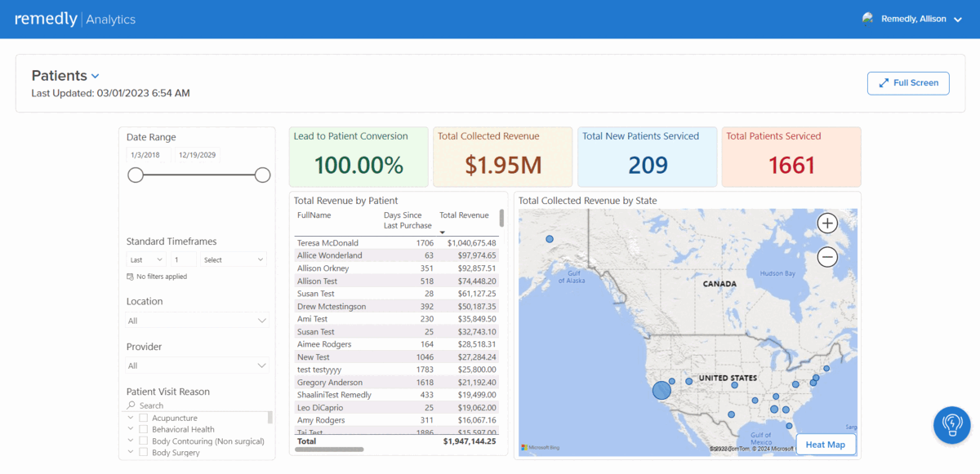Zoom out on the revenue map
Viewport: 980px width, 474px height.
point(827,257)
